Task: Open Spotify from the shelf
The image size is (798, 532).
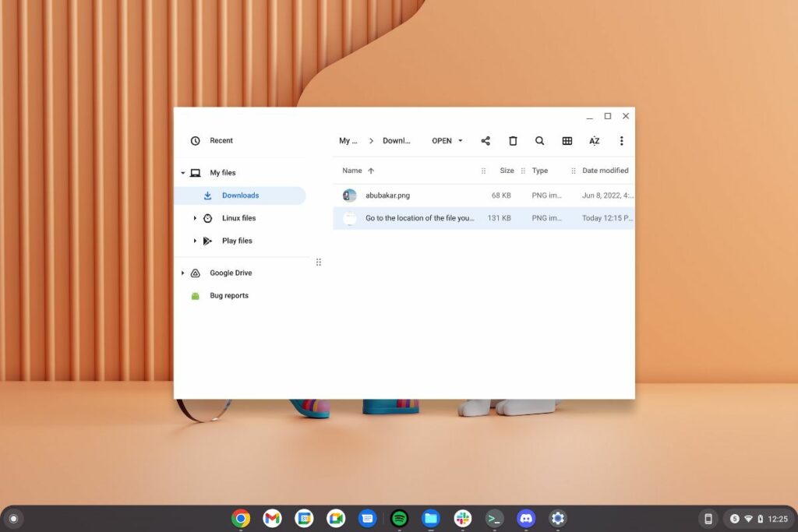Action: tap(399, 518)
